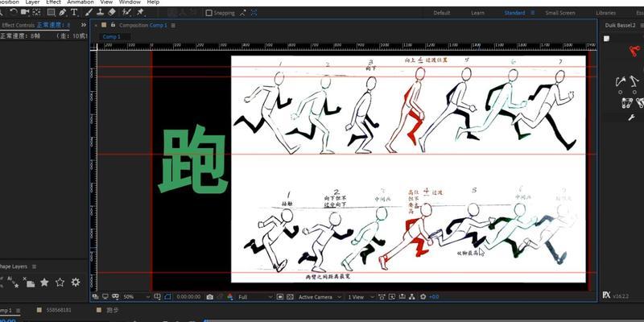Take a snapshot with camera icon

(x=210, y=296)
